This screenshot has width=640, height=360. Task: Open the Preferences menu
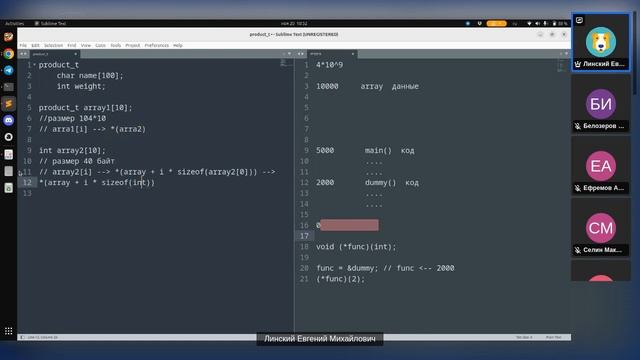click(x=156, y=45)
